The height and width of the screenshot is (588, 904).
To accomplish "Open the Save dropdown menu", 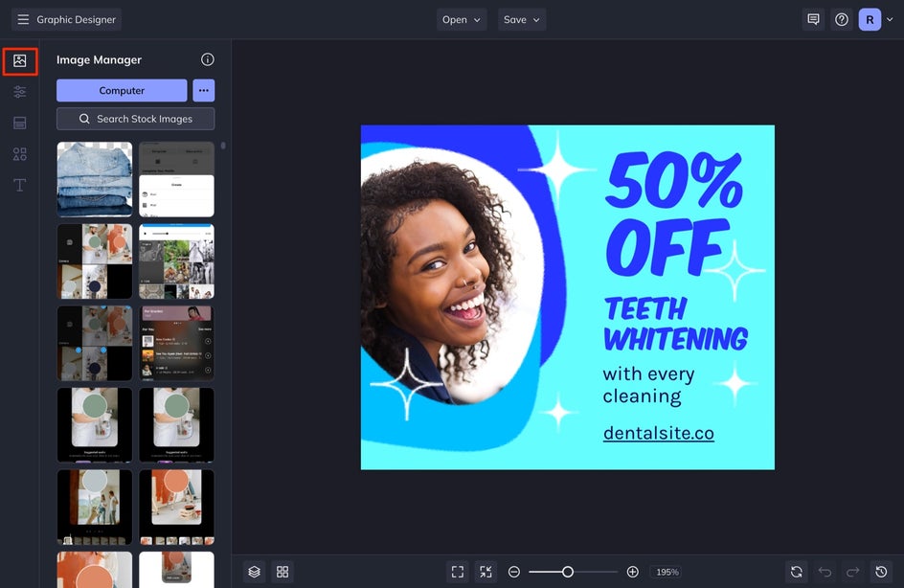I will click(x=522, y=19).
